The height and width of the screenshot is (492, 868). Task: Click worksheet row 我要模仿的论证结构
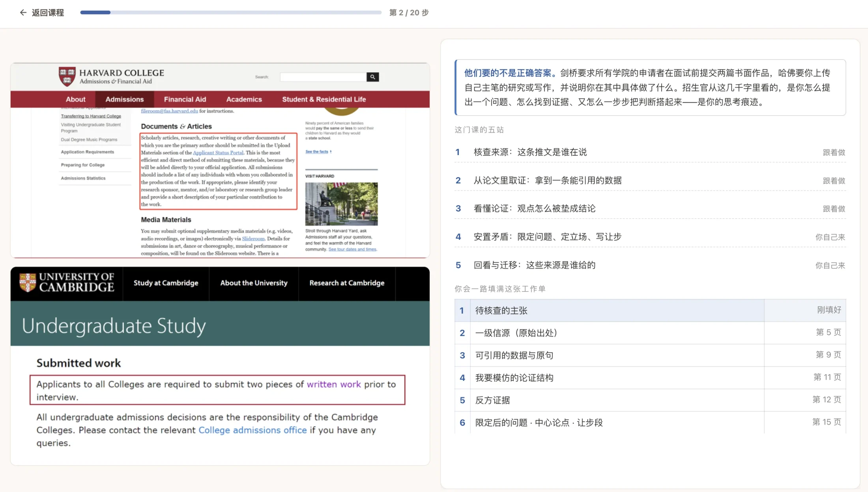(650, 378)
